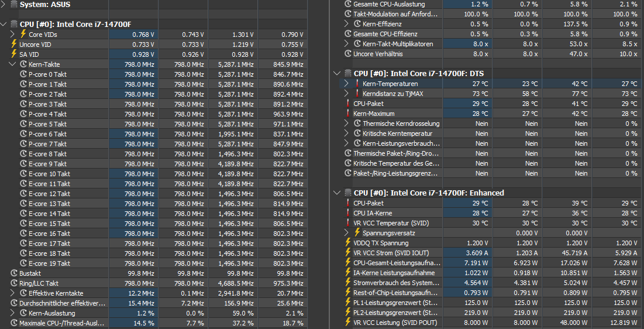Collapse the Intel Core i7-14700F: DTS section
The width and height of the screenshot is (644, 329).
(x=338, y=74)
